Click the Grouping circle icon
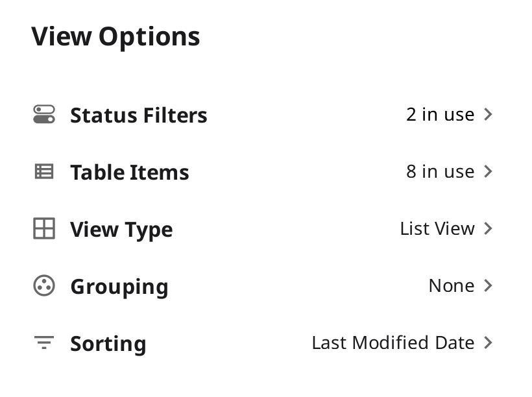The image size is (532, 397). pos(43,286)
